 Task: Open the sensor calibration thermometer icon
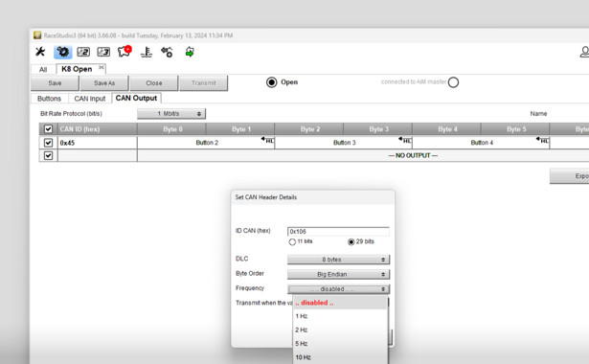coord(147,52)
